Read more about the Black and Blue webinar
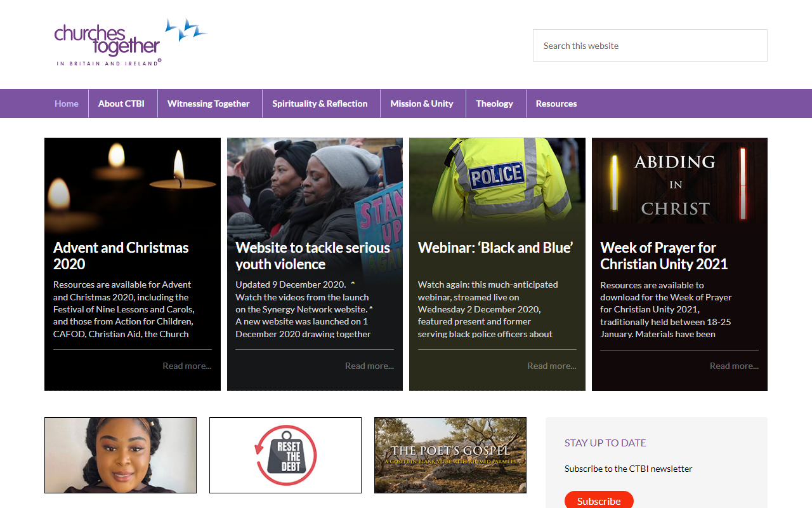The image size is (812, 508). (x=552, y=366)
